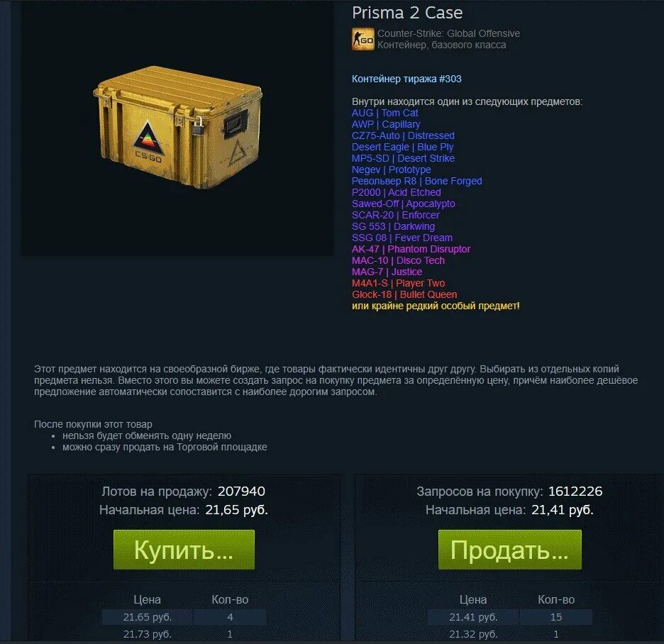664x644 pixels.
Task: Open MAC-10 | Disco Tech entry
Action: [x=398, y=260]
